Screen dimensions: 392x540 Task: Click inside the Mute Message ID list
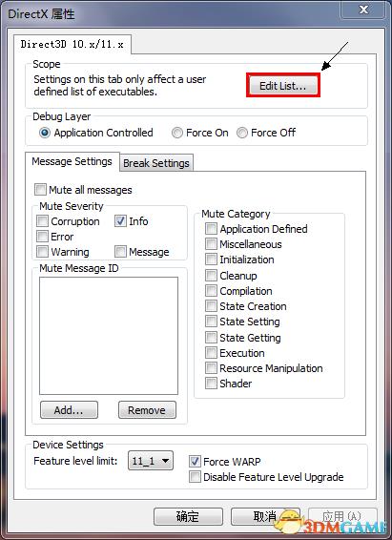click(x=109, y=336)
